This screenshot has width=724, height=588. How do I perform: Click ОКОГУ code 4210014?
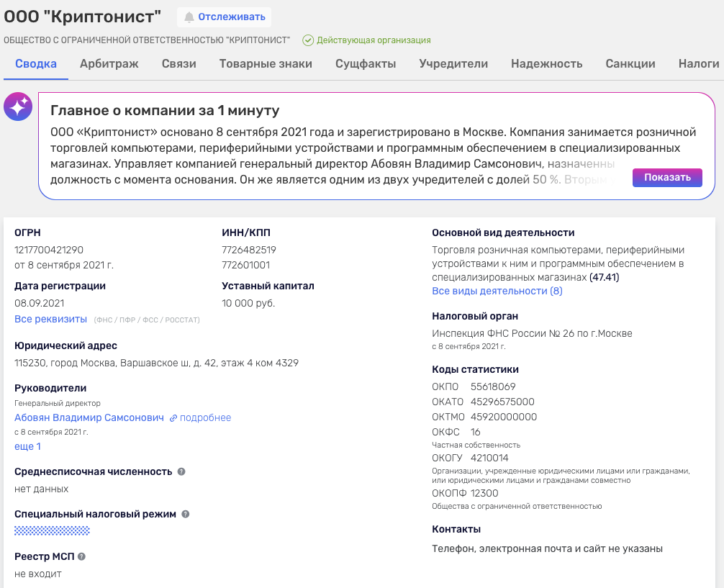489,458
